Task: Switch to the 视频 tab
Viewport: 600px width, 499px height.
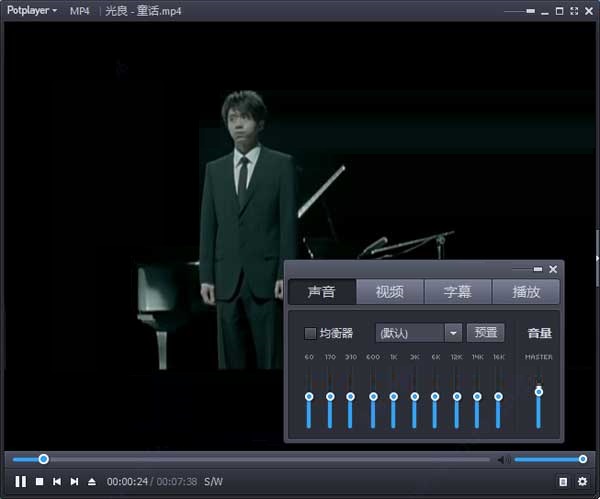Action: point(389,292)
